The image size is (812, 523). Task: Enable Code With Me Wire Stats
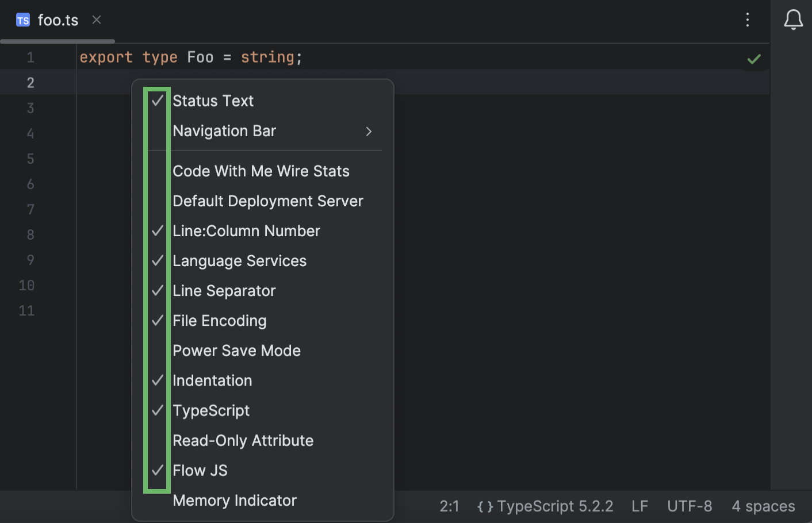261,171
